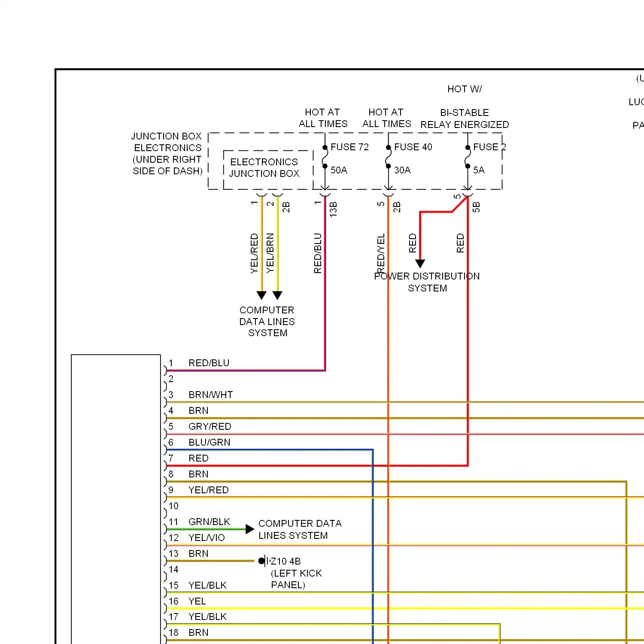The width and height of the screenshot is (644, 644).
Task: Click the vertical RED label beside the arrow wire
Action: pyautogui.click(x=413, y=243)
